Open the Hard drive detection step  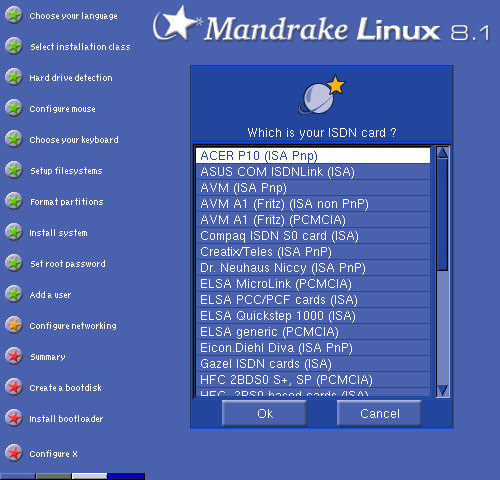pos(71,78)
